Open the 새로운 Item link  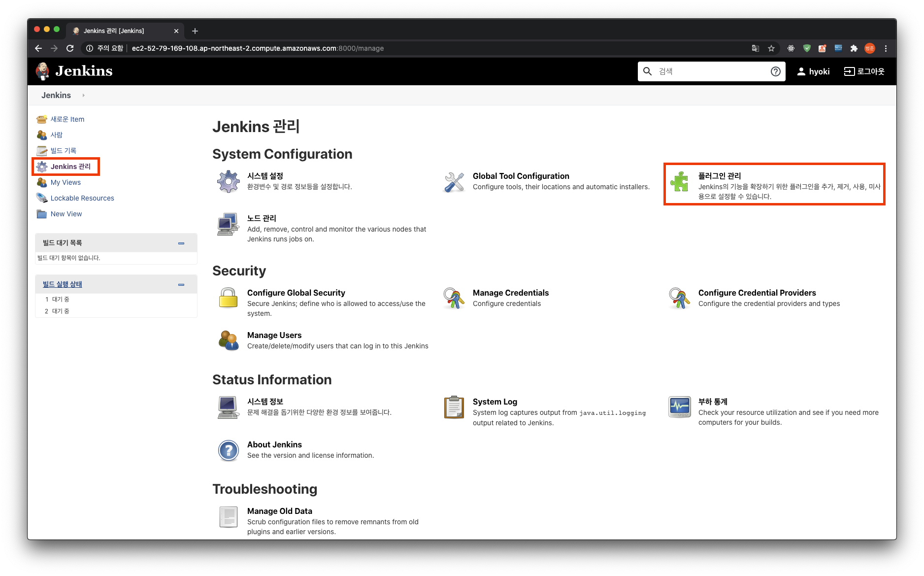click(x=67, y=119)
